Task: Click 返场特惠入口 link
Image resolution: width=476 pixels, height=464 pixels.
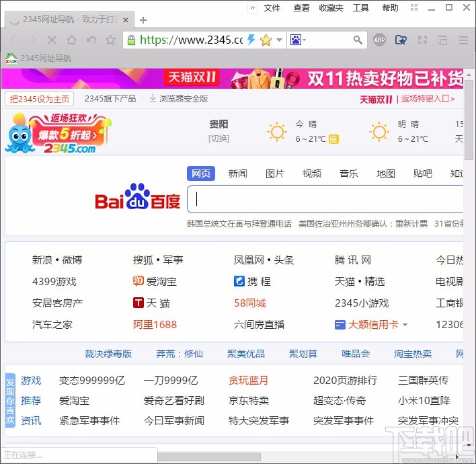Action: (428, 99)
